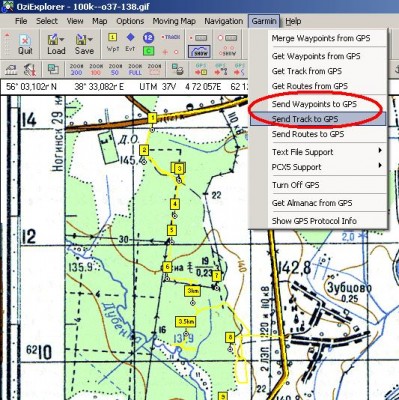
Task: Toggle the Show Track button
Action: (199, 51)
